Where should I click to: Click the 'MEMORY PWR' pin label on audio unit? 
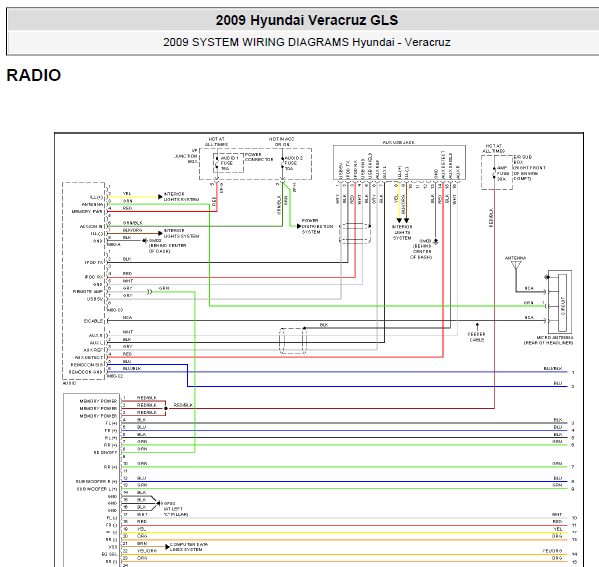click(x=87, y=211)
